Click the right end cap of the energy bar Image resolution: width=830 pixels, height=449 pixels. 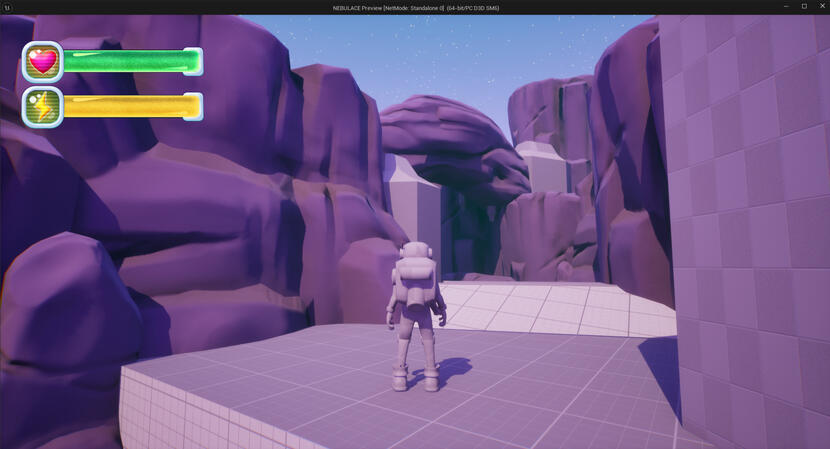tap(194, 107)
